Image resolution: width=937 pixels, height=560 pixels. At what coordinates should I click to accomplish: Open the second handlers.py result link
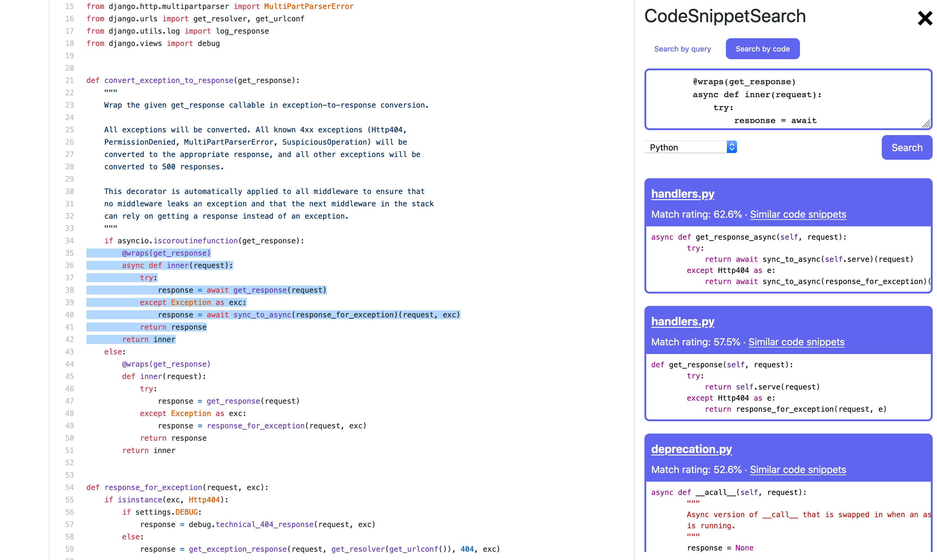pyautogui.click(x=682, y=321)
